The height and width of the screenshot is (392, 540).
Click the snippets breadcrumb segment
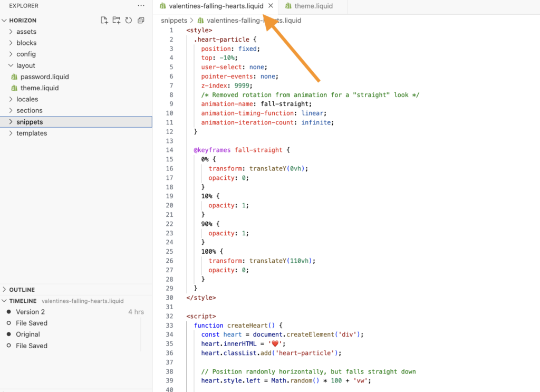(x=174, y=21)
